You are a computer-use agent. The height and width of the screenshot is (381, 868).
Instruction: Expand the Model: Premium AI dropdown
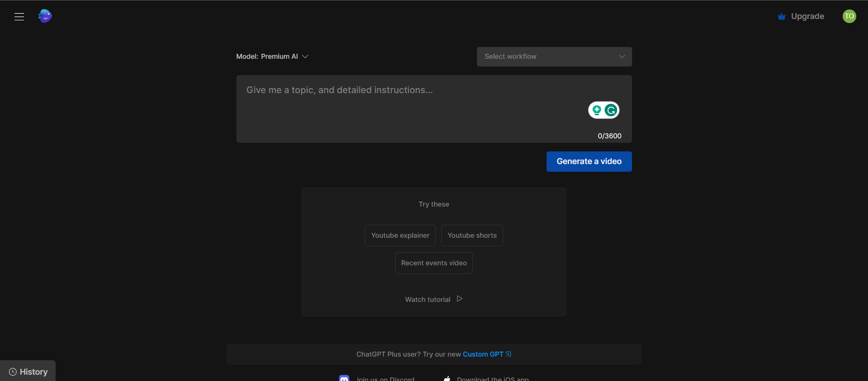[x=272, y=56]
